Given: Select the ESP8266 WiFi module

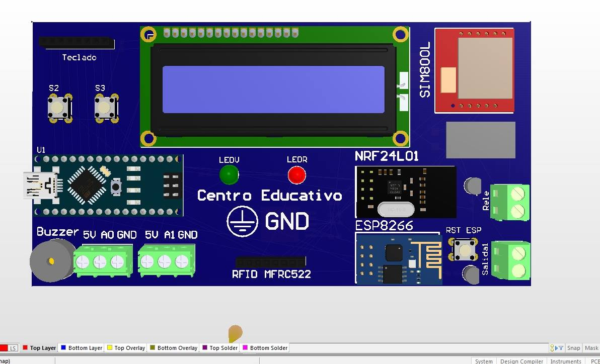Looking at the screenshot, I should pos(399,259).
